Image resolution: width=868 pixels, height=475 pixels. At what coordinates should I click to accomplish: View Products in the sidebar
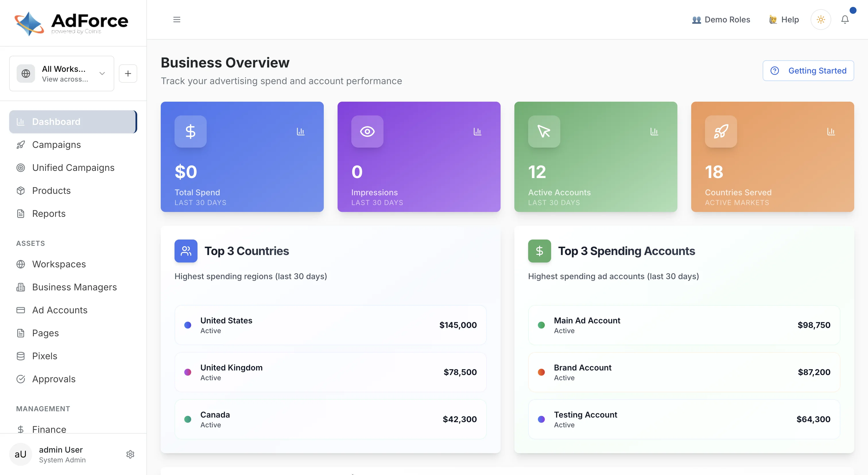coord(51,190)
